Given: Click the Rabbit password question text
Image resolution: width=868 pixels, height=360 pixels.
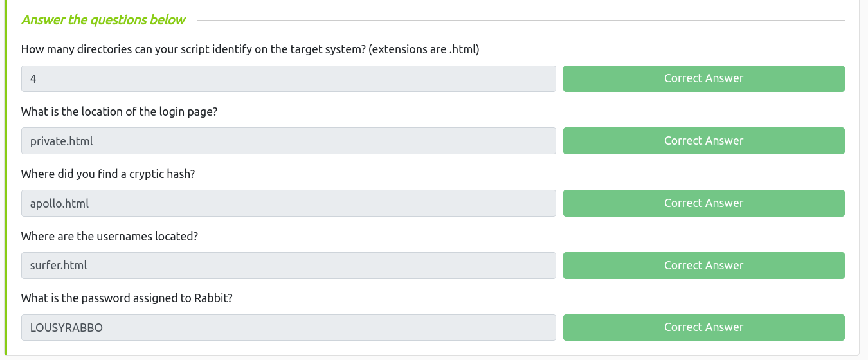Looking at the screenshot, I should (126, 298).
